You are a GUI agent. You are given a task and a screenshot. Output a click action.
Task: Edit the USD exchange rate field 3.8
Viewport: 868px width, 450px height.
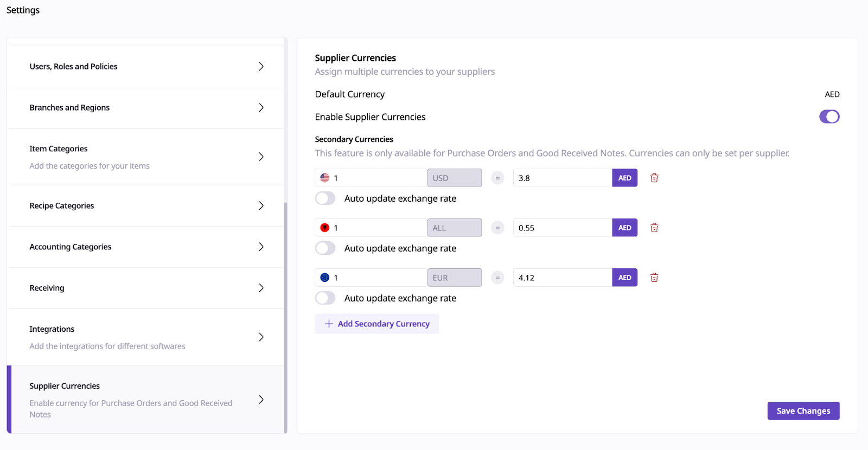(562, 178)
